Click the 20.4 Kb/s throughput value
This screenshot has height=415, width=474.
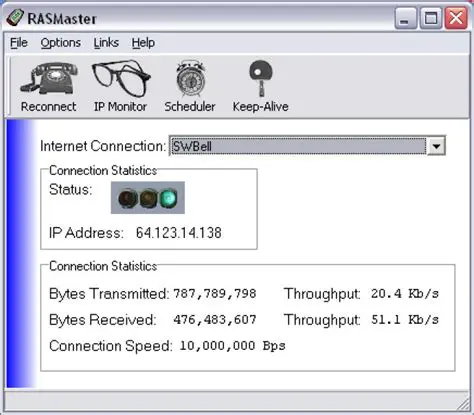click(405, 294)
